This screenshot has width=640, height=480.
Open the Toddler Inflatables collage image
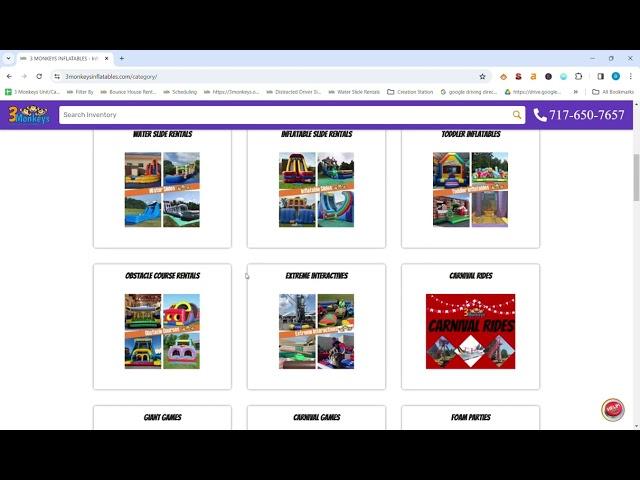tap(471, 189)
